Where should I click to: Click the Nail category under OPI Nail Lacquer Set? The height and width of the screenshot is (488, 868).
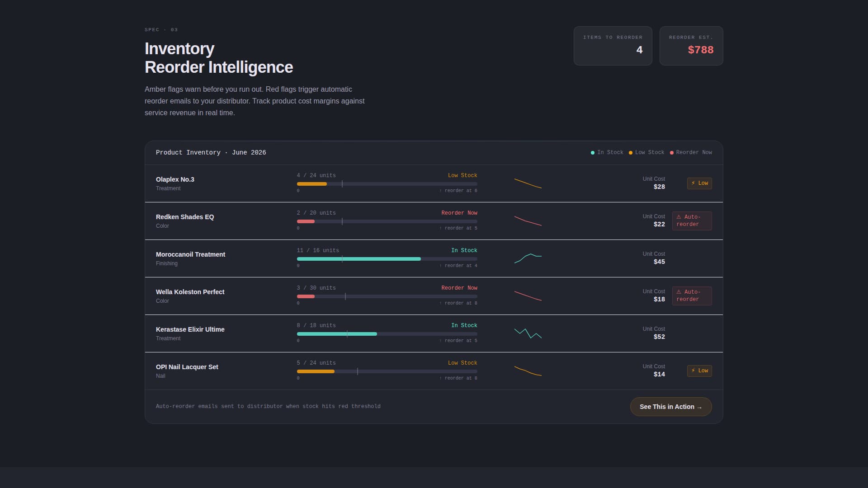click(x=160, y=376)
